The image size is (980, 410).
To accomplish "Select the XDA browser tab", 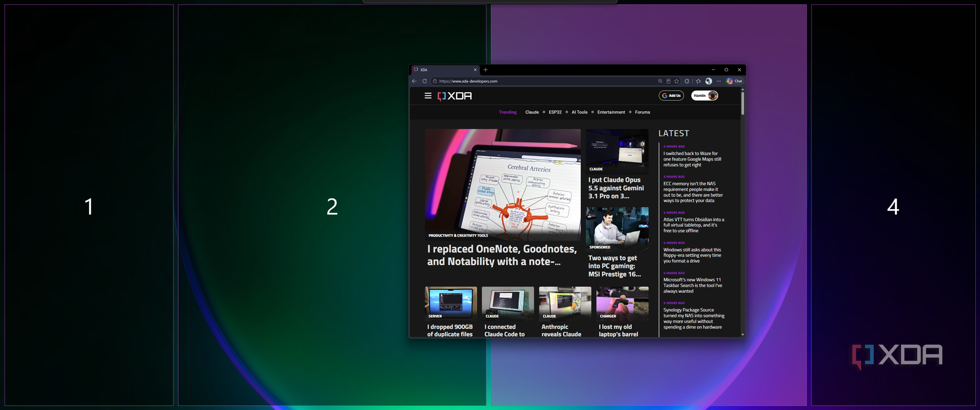I will [x=444, y=70].
